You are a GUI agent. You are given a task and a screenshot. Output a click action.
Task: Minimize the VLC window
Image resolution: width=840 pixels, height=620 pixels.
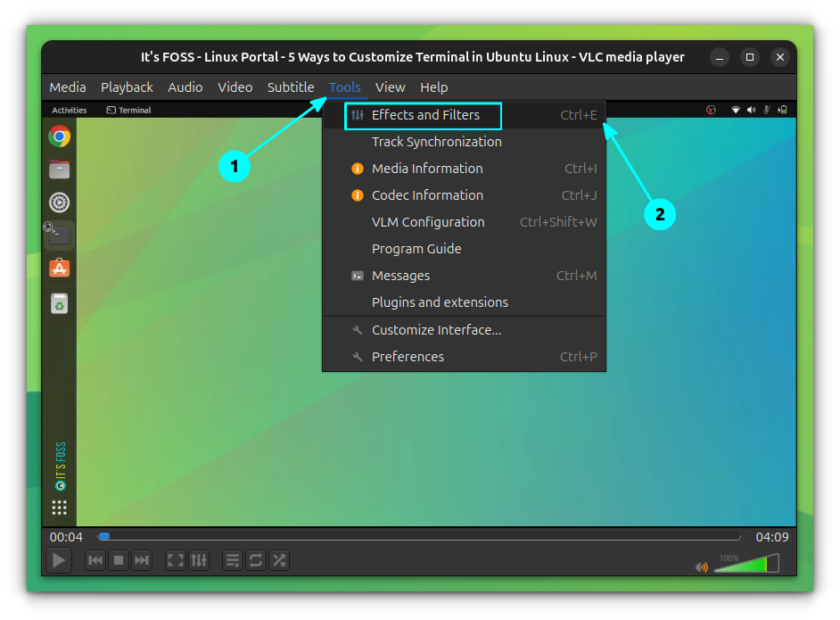point(720,57)
